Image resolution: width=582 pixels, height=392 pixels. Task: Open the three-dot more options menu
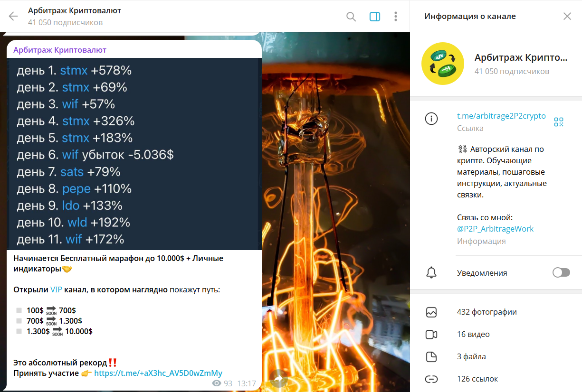pos(396,17)
